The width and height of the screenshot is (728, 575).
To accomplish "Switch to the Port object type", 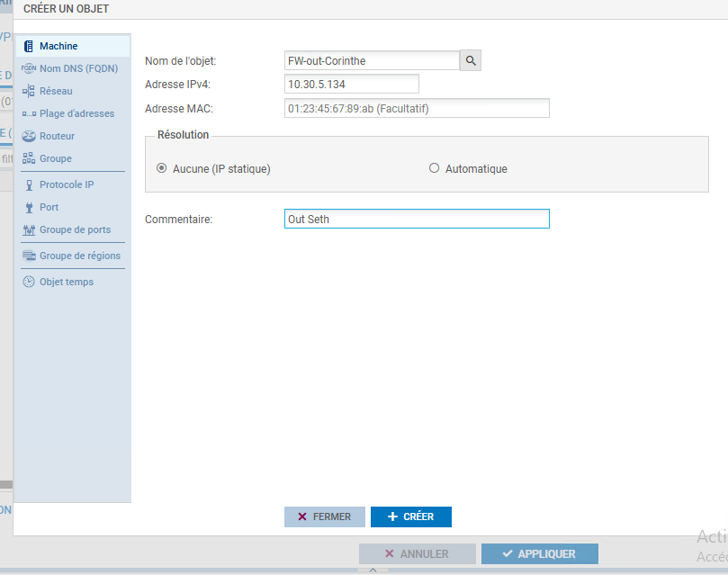I will coord(49,207).
